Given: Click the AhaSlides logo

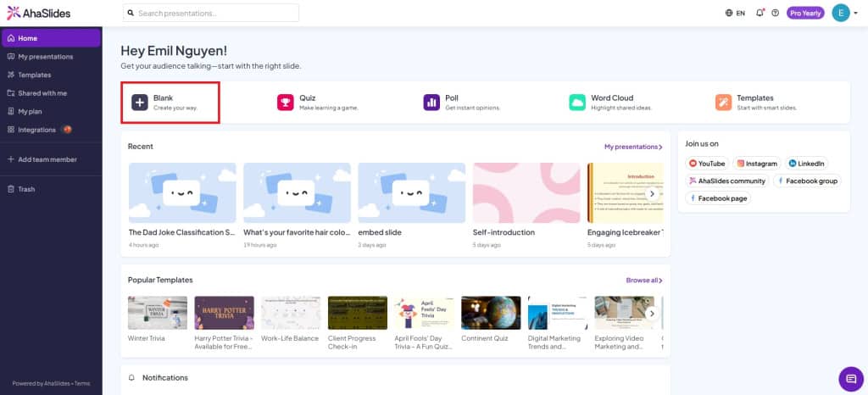Looking at the screenshot, I should (x=38, y=13).
